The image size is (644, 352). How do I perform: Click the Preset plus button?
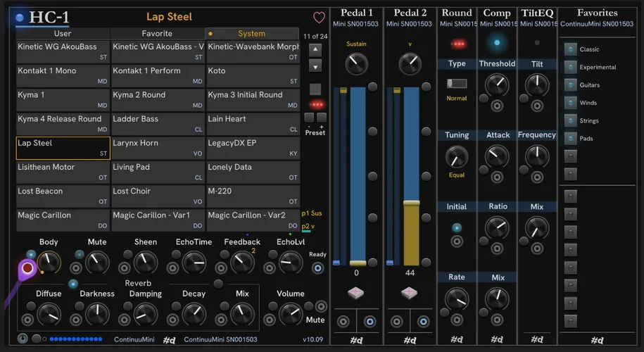322,118
